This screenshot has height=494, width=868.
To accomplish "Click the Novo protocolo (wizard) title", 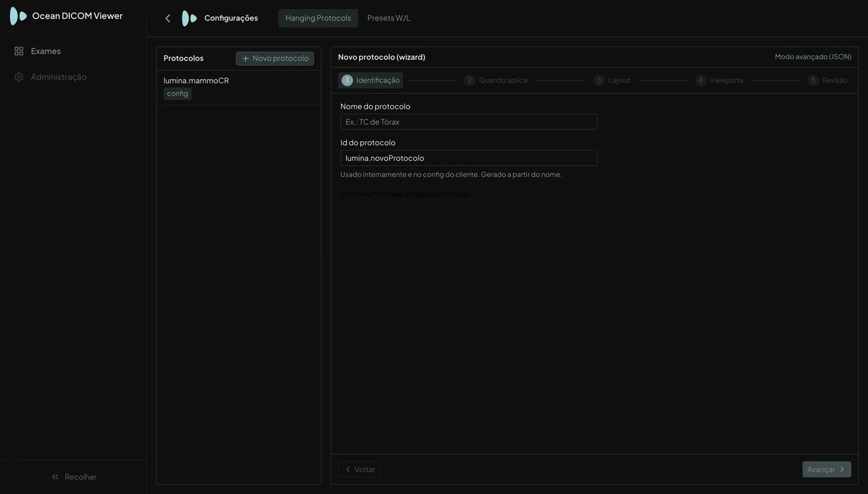I will pos(381,57).
